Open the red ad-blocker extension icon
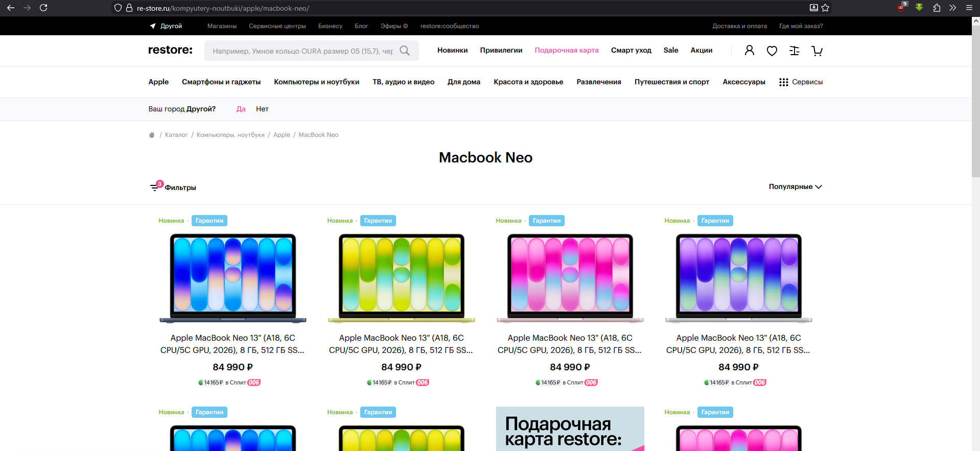Image resolution: width=980 pixels, height=451 pixels. tap(902, 7)
